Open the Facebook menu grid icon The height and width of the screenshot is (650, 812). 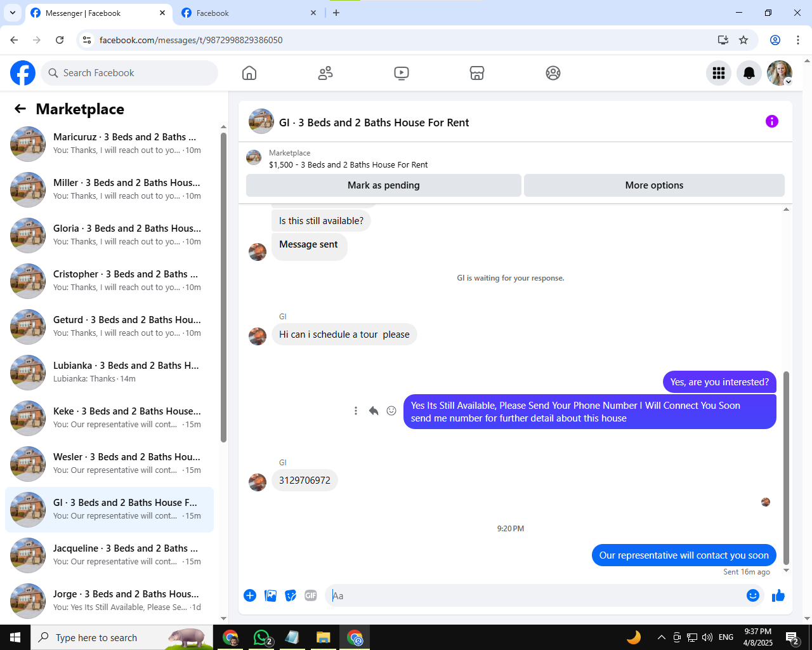coord(719,73)
